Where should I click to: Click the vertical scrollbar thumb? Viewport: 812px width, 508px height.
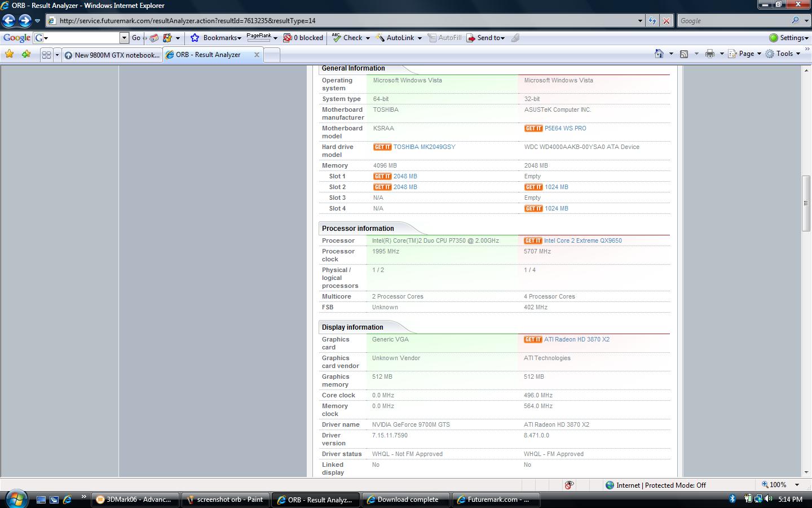[x=806, y=203]
